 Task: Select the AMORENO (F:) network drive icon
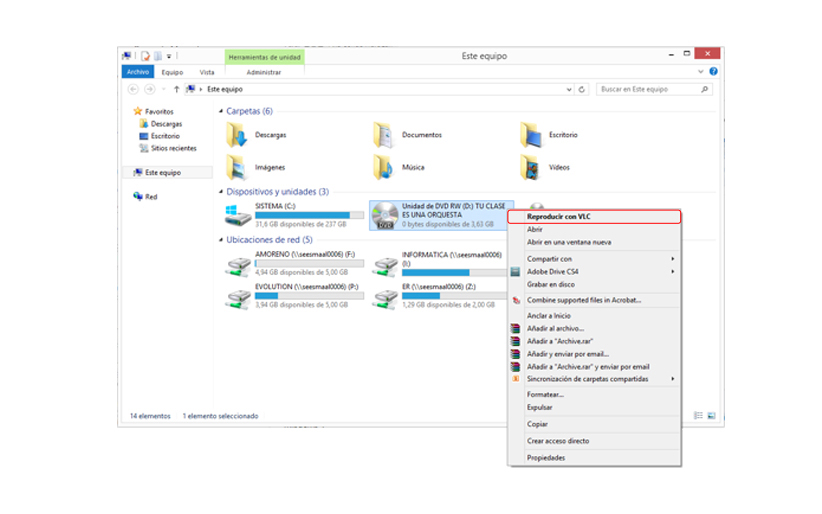(x=237, y=264)
